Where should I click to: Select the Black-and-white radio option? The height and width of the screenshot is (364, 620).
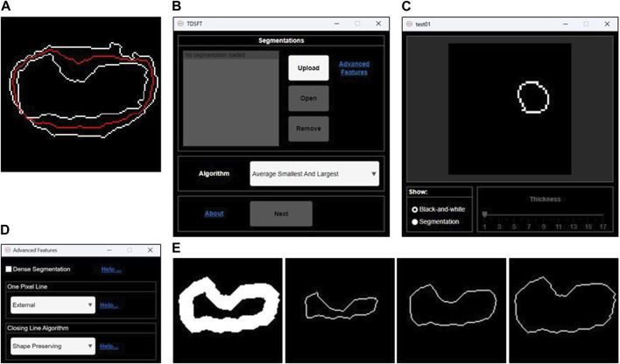coord(415,209)
